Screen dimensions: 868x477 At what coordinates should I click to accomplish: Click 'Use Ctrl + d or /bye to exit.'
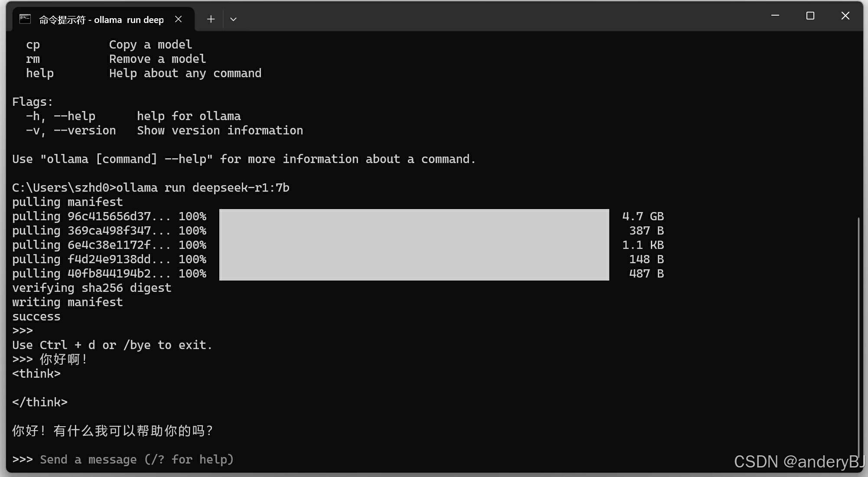click(112, 345)
